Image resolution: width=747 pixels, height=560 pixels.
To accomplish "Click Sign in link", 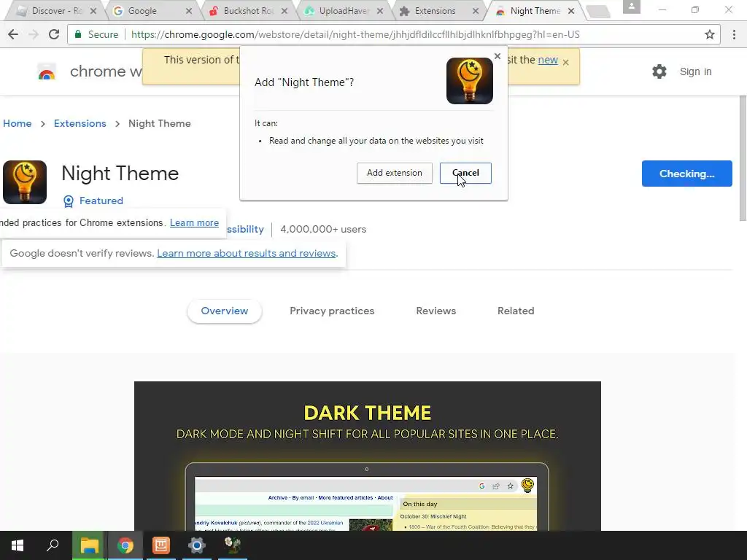I will click(695, 71).
